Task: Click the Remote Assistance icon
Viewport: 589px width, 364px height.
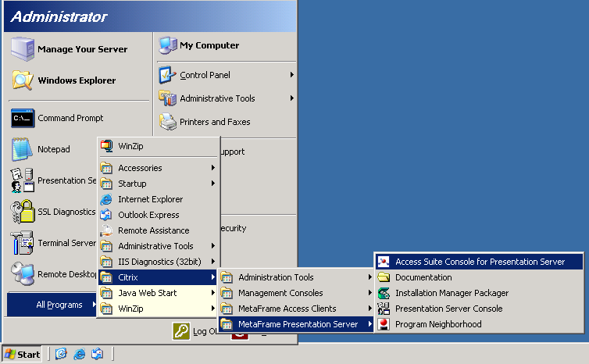Action: 106,230
